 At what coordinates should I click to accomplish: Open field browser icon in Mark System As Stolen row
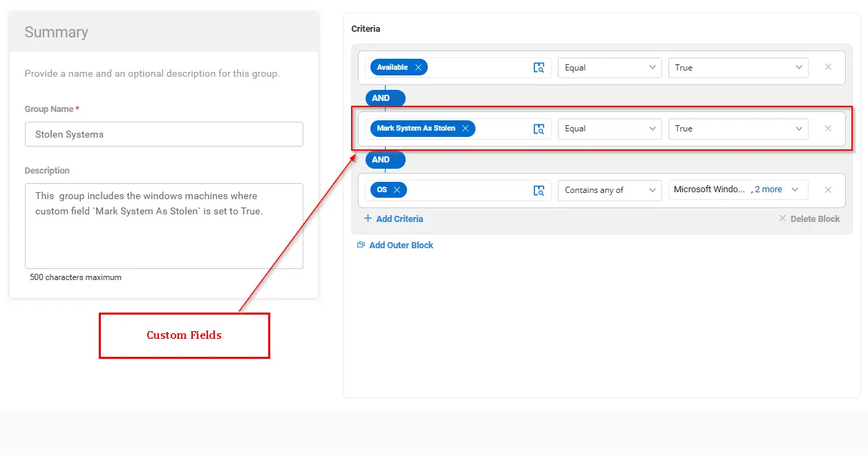coord(539,129)
